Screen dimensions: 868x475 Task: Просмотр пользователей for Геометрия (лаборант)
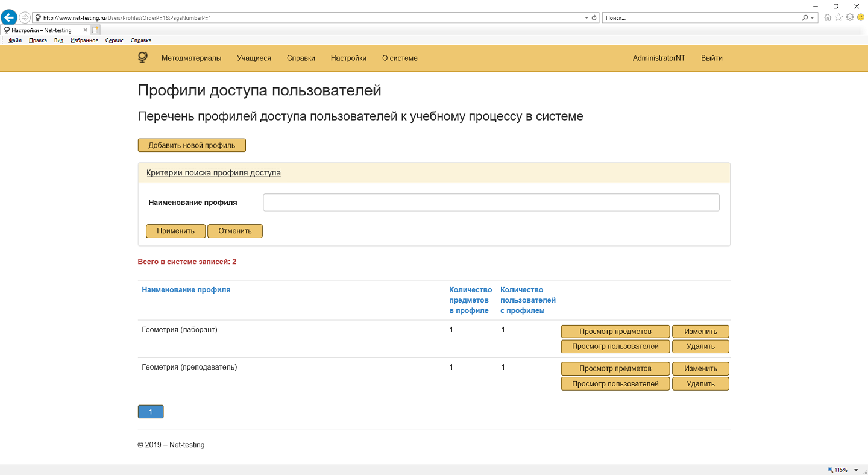tap(615, 347)
